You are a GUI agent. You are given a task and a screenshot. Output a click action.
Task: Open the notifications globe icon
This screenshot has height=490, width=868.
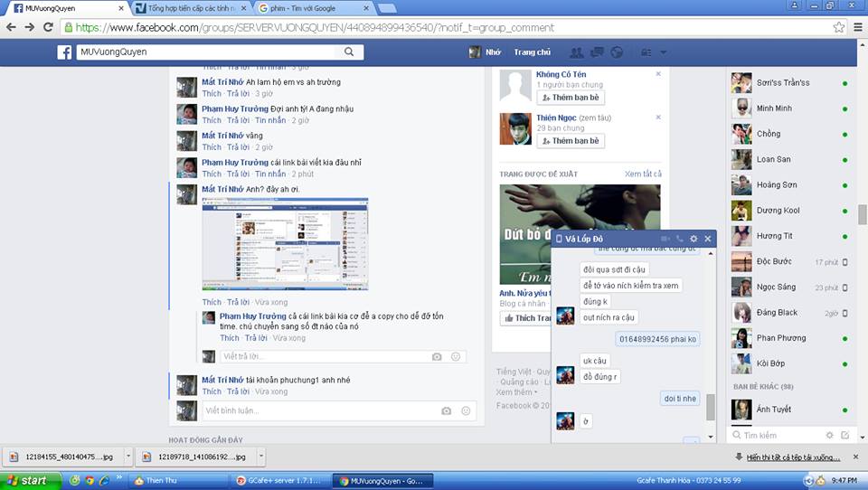coord(617,52)
